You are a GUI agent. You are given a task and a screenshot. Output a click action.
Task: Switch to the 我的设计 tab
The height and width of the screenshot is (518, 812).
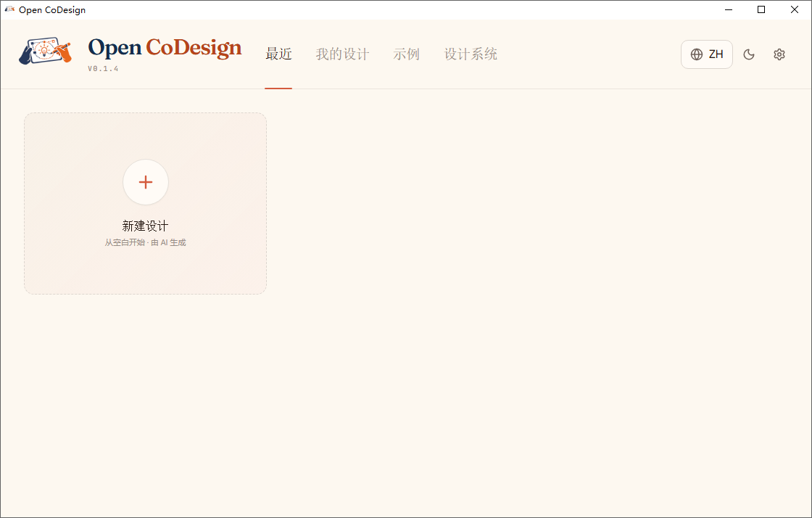click(342, 54)
